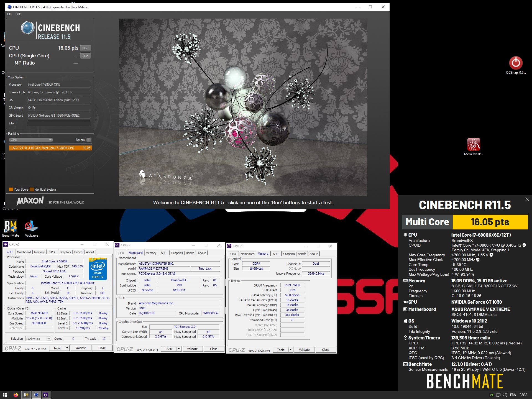The height and width of the screenshot is (399, 532).
Task: Run the CPU multi-core benchmark
Action: pos(86,48)
